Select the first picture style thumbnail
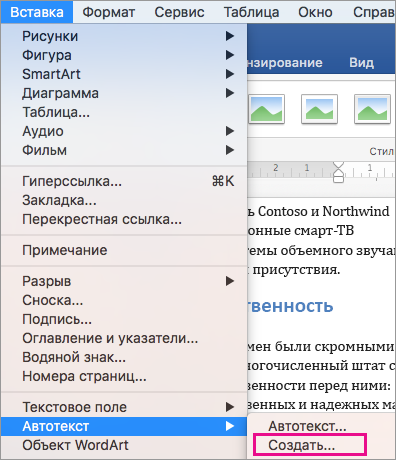The height and width of the screenshot is (460, 396). click(x=266, y=109)
